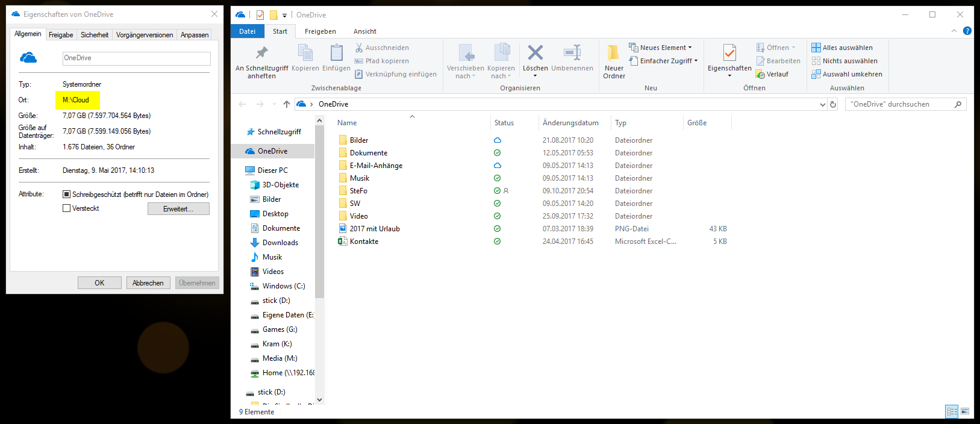
Task: Click Alles auswählen
Action: [841, 48]
